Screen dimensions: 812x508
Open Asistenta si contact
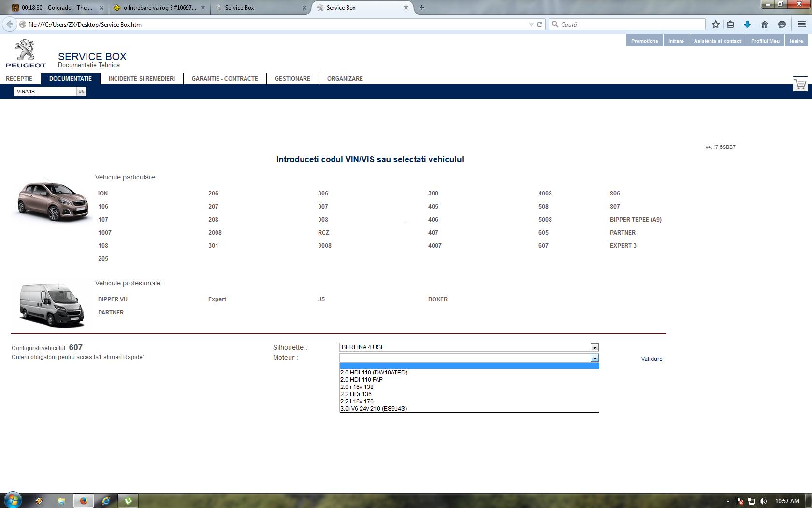[717, 41]
